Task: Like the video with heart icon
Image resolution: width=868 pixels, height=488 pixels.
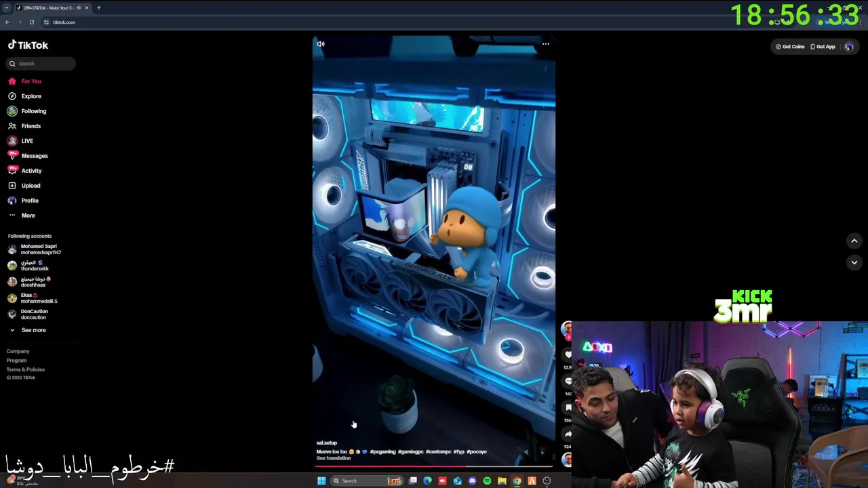Action: (568, 354)
